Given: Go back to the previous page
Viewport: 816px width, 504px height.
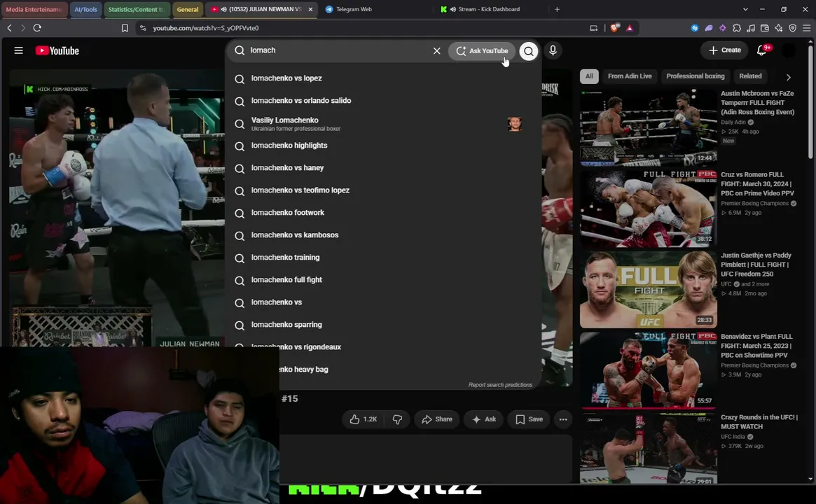Looking at the screenshot, I should 9,28.
